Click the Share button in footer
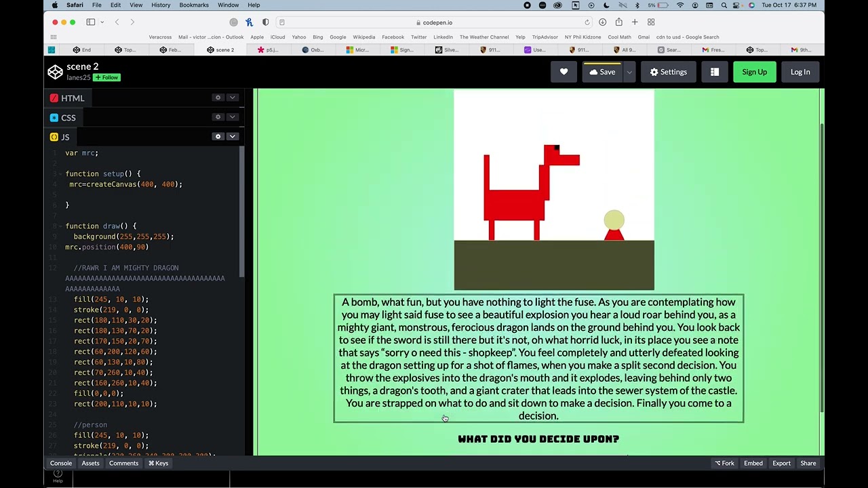This screenshot has width=868, height=488. [x=808, y=463]
